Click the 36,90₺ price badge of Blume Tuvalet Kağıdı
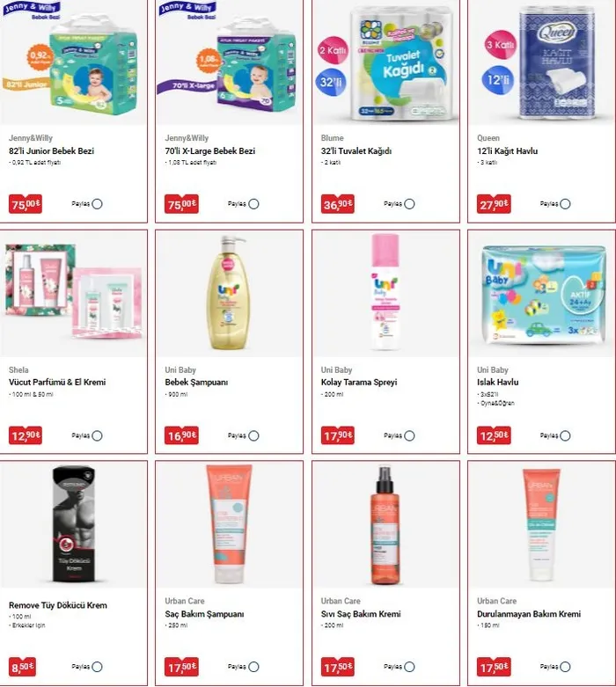 (338, 204)
